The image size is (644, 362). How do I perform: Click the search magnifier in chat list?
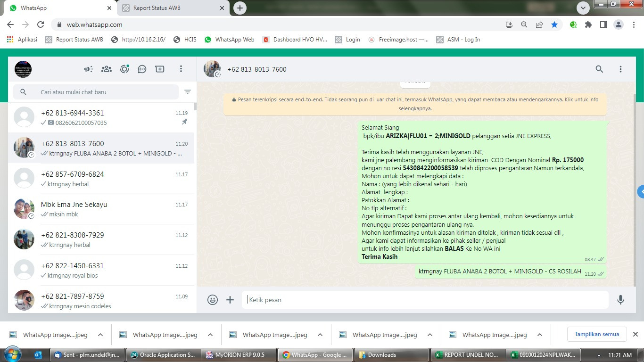(x=24, y=92)
